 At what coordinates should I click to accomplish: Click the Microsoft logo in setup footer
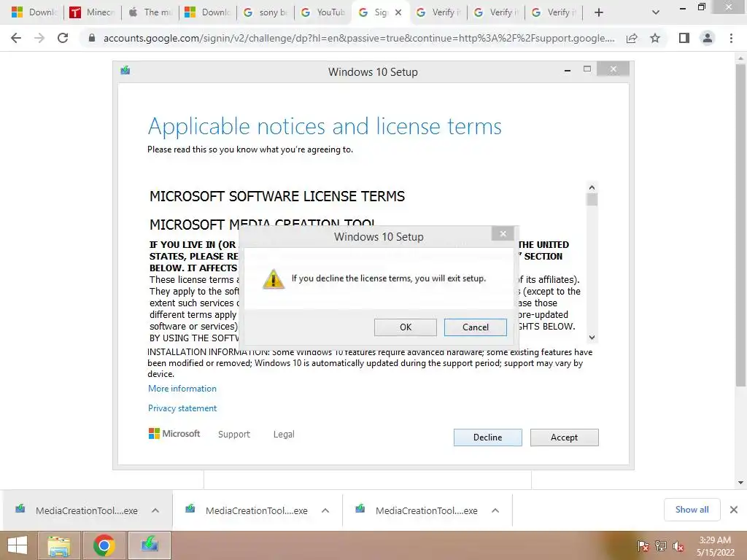click(x=174, y=434)
